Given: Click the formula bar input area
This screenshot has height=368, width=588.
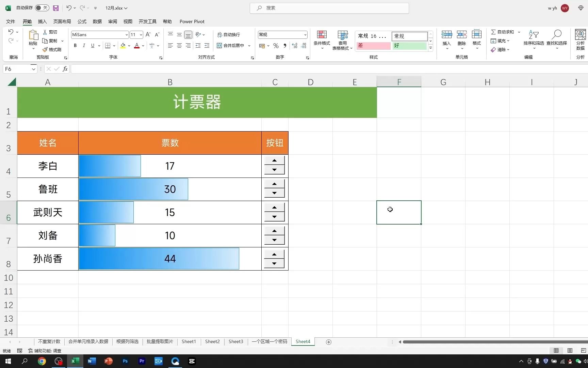Looking at the screenshot, I should click(170, 69).
